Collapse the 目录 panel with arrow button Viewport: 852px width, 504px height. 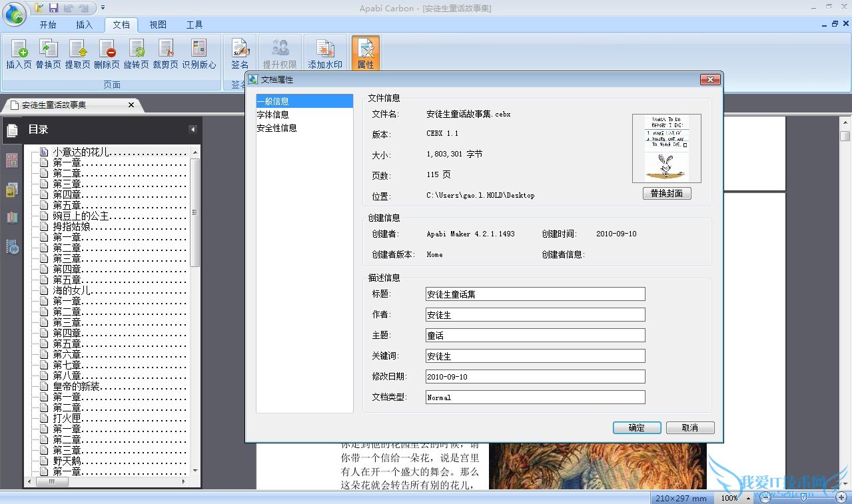(x=193, y=129)
